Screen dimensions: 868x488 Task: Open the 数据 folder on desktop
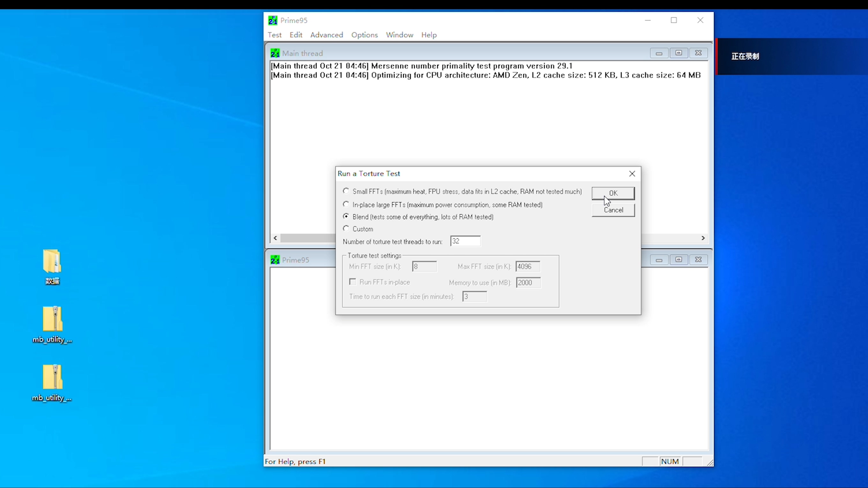tap(52, 262)
